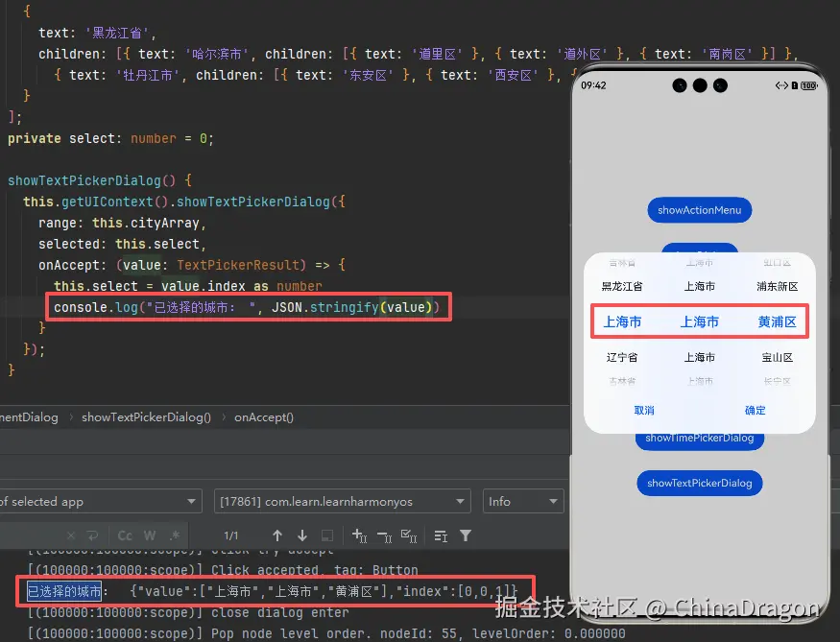Screen dimensions: 840x642
Task: Select 宝山区 in the district column
Action: 778,357
